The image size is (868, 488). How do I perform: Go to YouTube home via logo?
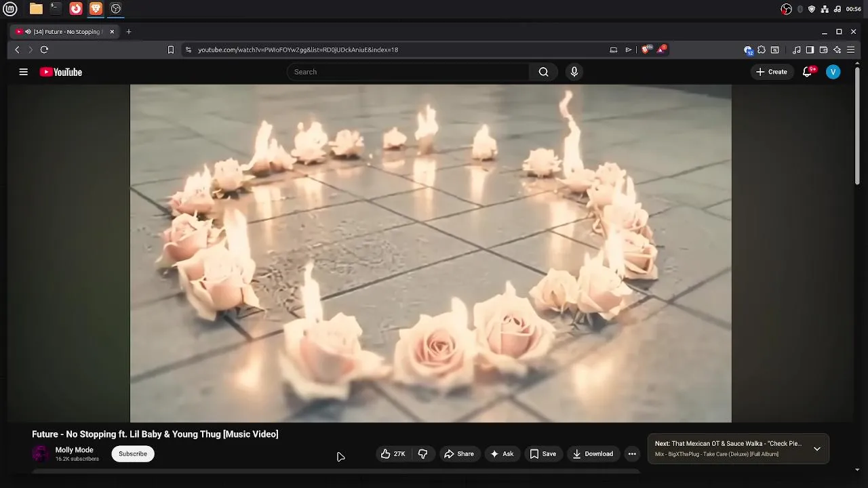(61, 72)
